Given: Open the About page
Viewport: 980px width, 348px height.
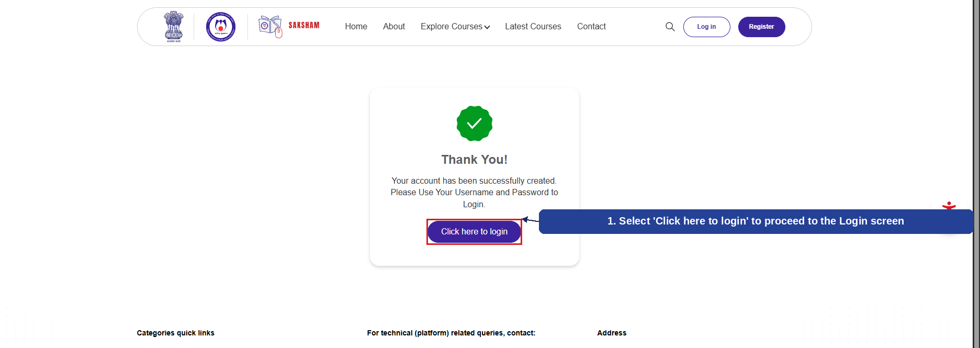Looking at the screenshot, I should point(394,26).
